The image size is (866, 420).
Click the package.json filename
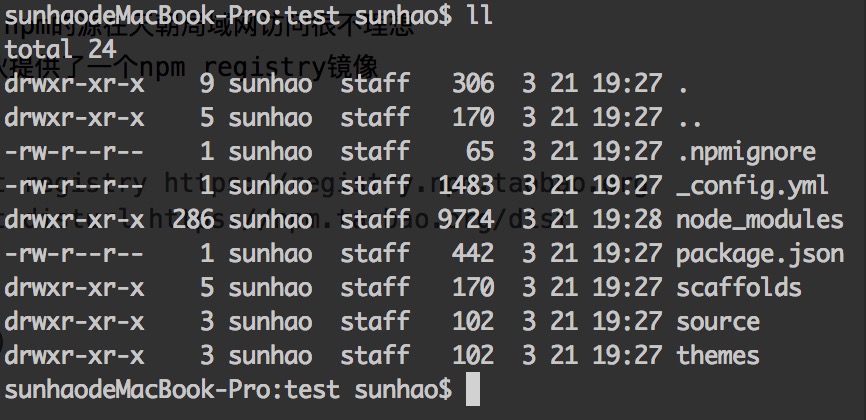coord(760,255)
